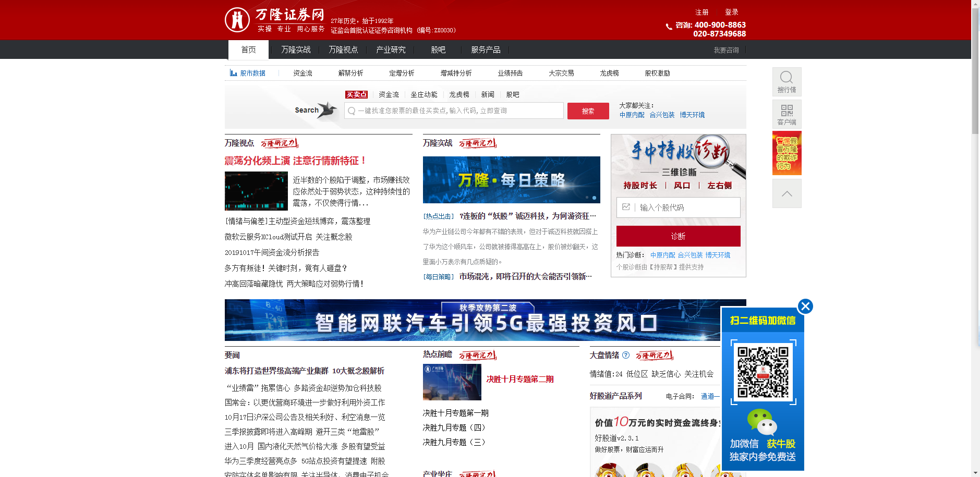Click the 每日策略 tagged article link
980x477 pixels.
point(525,276)
